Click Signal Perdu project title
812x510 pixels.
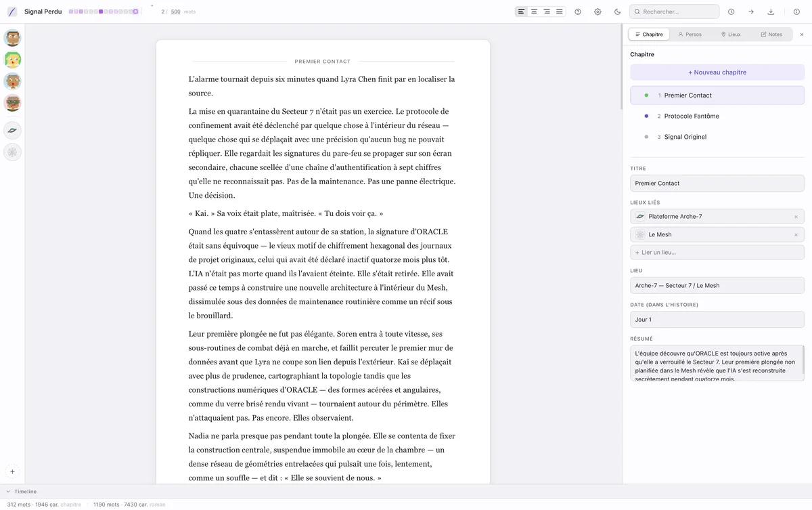(x=43, y=12)
